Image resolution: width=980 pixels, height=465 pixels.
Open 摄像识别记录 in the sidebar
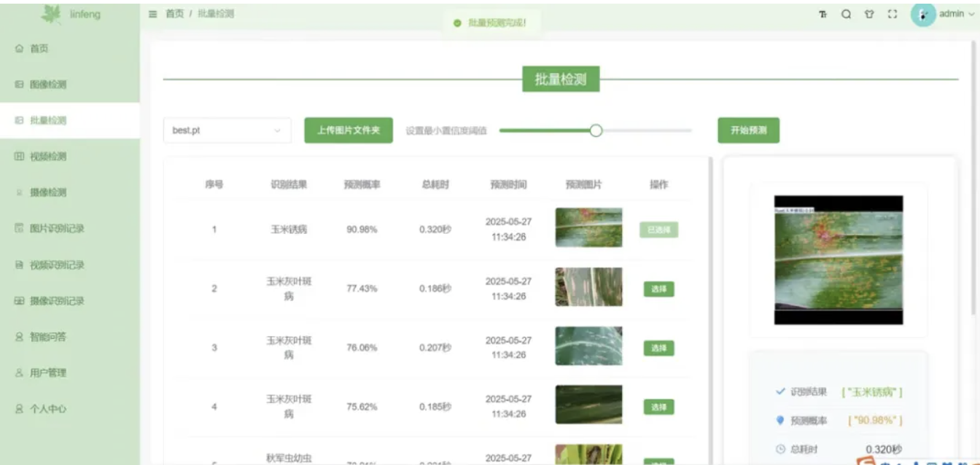coord(70,301)
